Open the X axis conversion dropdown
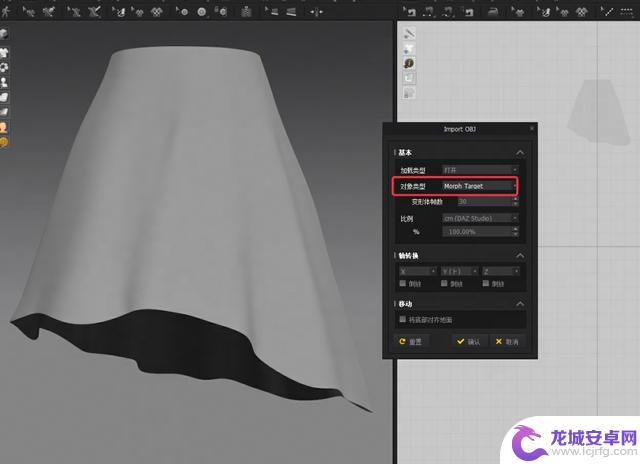This screenshot has height=464, width=640. pyautogui.click(x=418, y=271)
